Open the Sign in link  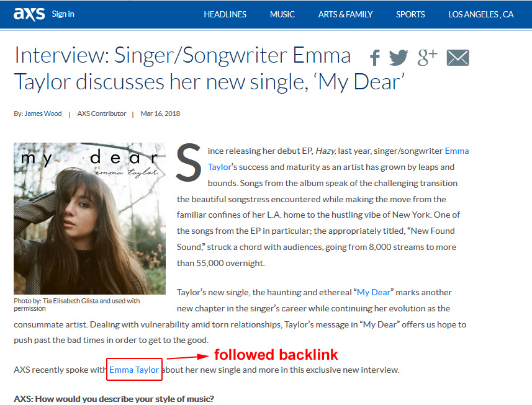[x=63, y=14]
